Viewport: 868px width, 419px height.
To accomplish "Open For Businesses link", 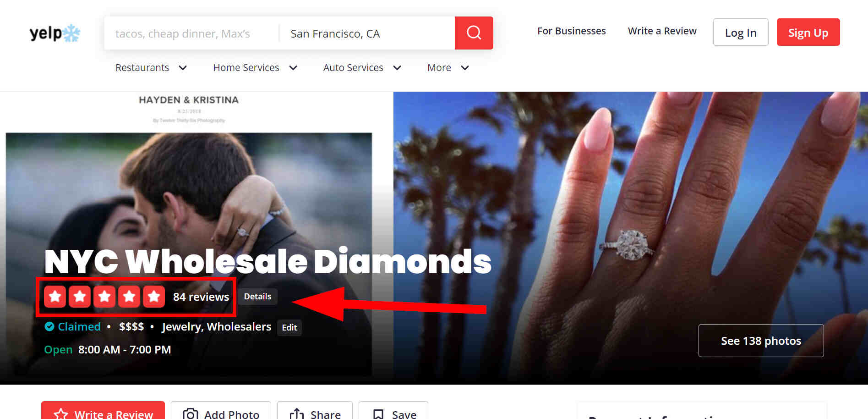I will click(571, 31).
